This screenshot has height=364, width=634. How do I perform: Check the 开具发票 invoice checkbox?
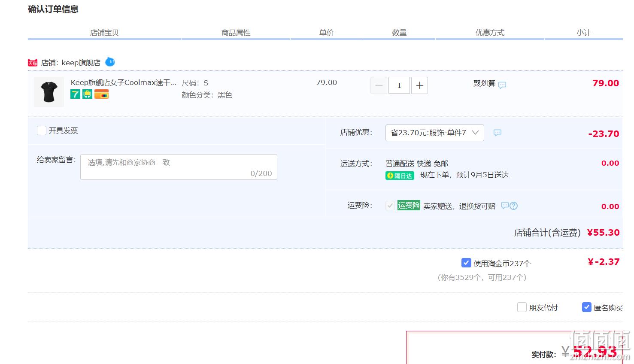(x=42, y=130)
